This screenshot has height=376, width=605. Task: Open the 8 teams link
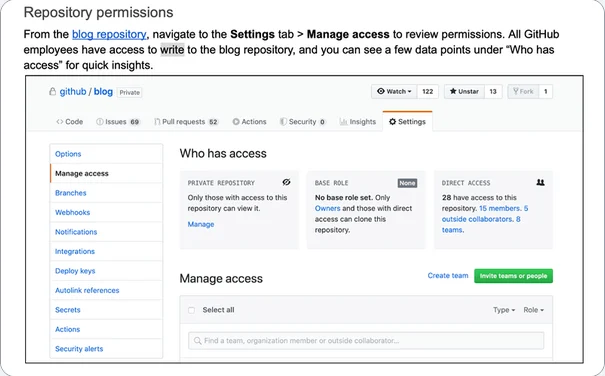click(481, 224)
